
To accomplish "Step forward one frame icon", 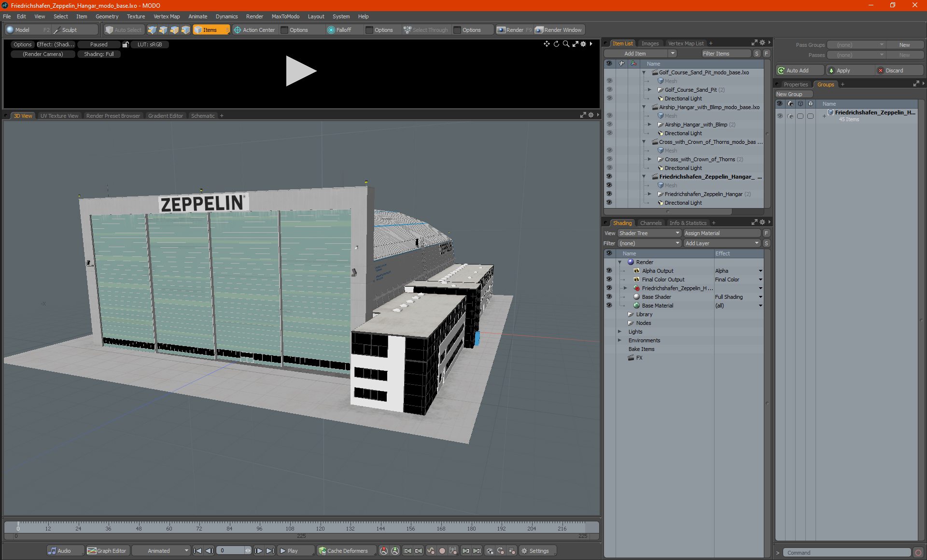I will pyautogui.click(x=258, y=551).
